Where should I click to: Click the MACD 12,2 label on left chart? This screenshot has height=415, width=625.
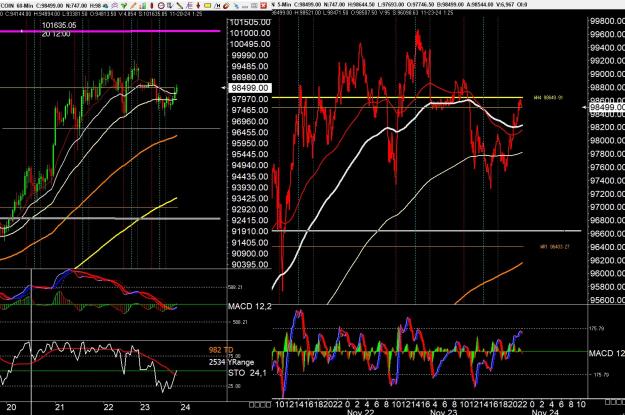point(250,306)
